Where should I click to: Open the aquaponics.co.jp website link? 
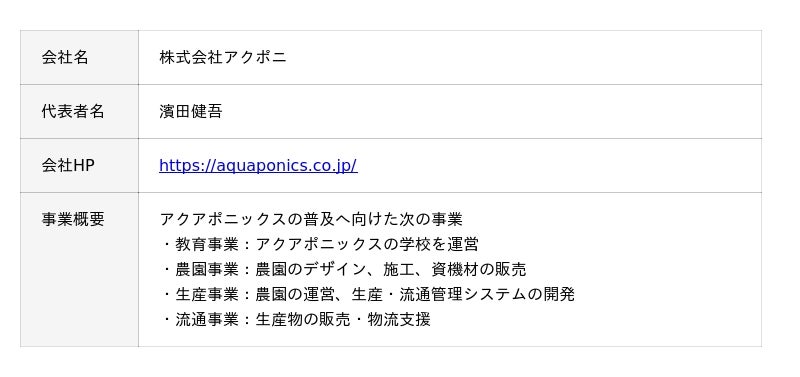click(258, 166)
